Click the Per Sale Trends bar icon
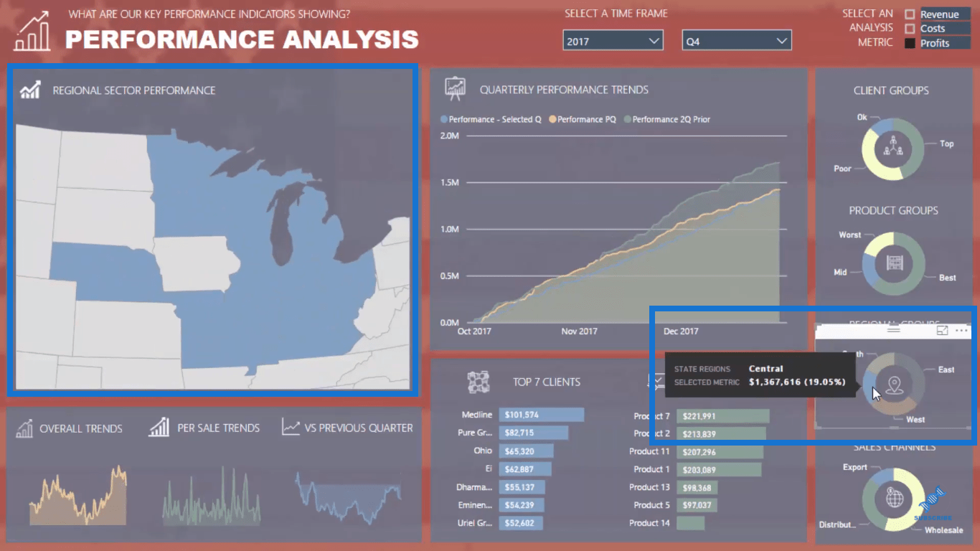The height and width of the screenshot is (551, 980). pos(159,428)
